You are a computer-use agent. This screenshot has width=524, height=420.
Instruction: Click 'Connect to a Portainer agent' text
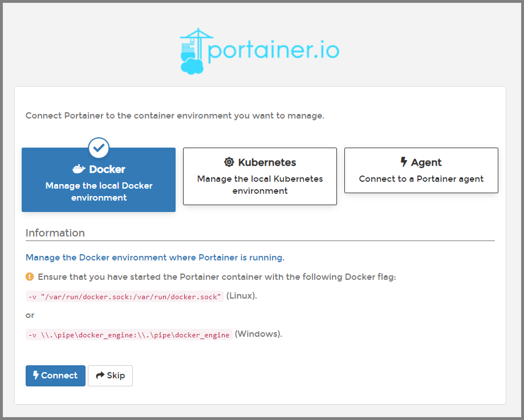pyautogui.click(x=421, y=179)
